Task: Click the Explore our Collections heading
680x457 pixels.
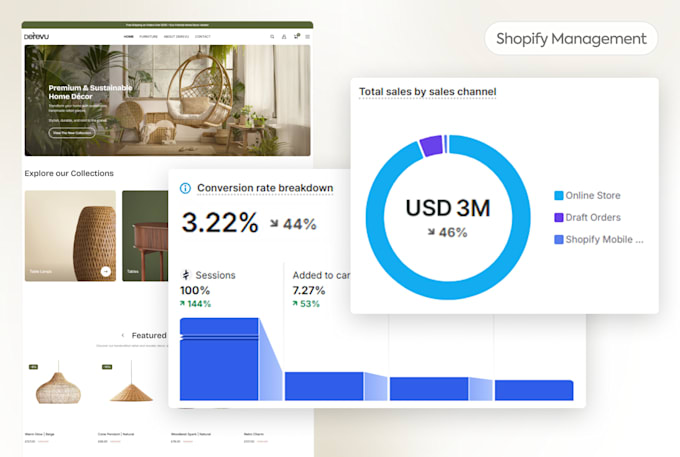Action: click(x=69, y=173)
